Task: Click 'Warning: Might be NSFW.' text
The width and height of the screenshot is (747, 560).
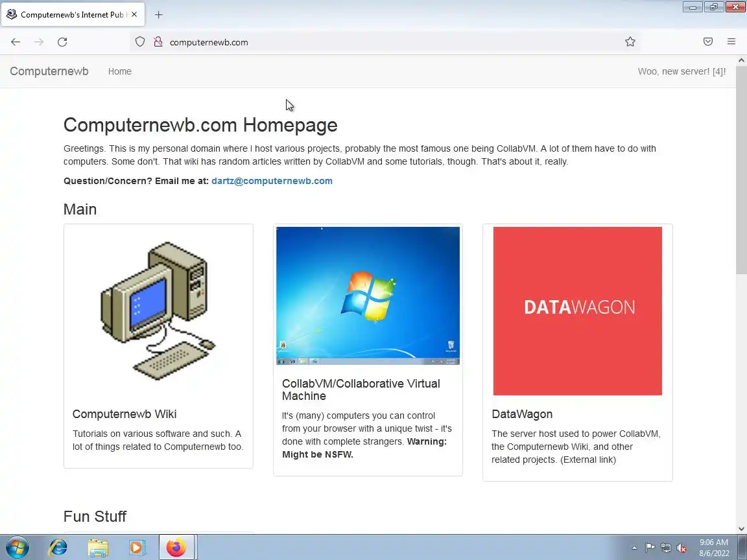Action: [x=364, y=448]
